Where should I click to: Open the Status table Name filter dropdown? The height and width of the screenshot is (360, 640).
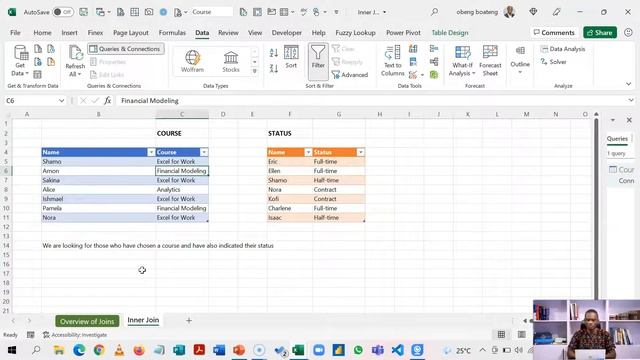point(308,152)
